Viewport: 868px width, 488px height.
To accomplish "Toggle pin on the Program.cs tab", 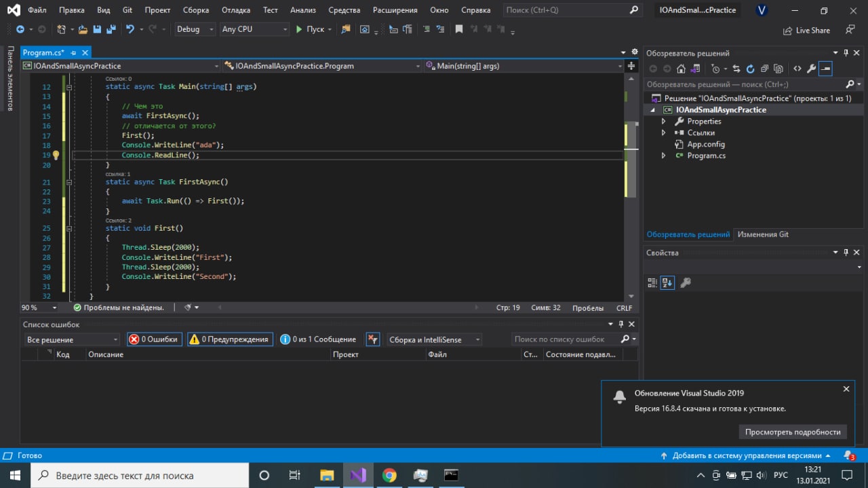I will pos(74,53).
